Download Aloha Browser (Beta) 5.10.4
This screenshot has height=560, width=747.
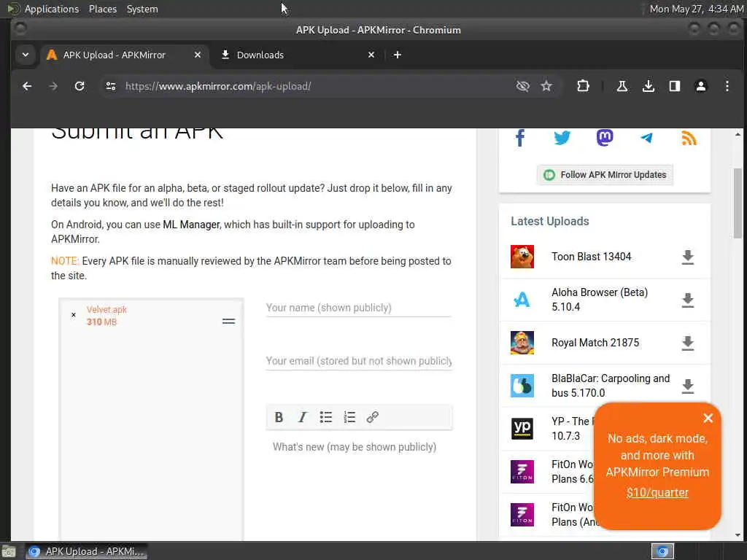point(687,300)
